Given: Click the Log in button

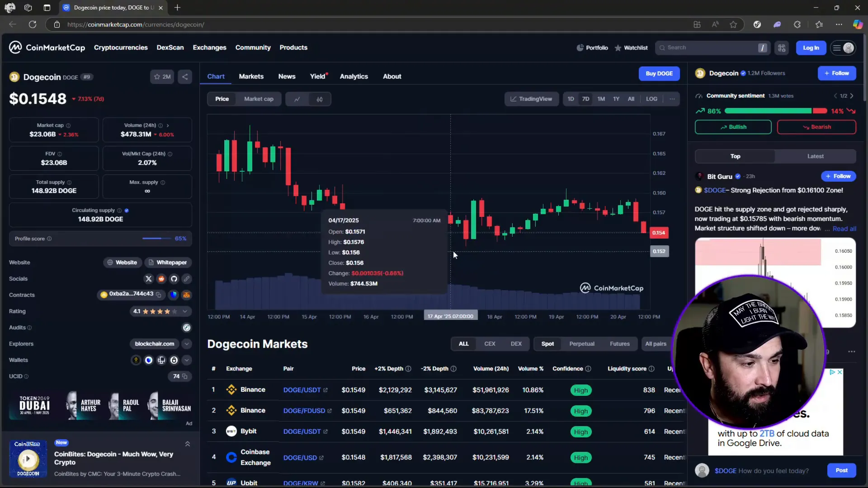Looking at the screenshot, I should tap(811, 48).
